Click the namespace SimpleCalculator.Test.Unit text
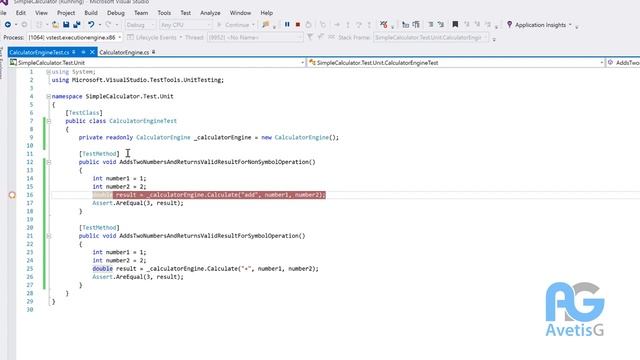Viewport: 640px width, 360px height. click(x=113, y=97)
